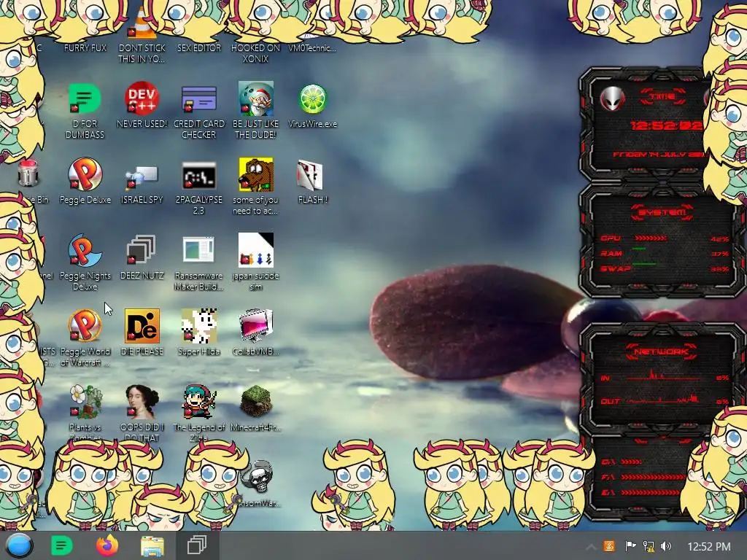Open File Explorer from the taskbar

152,546
